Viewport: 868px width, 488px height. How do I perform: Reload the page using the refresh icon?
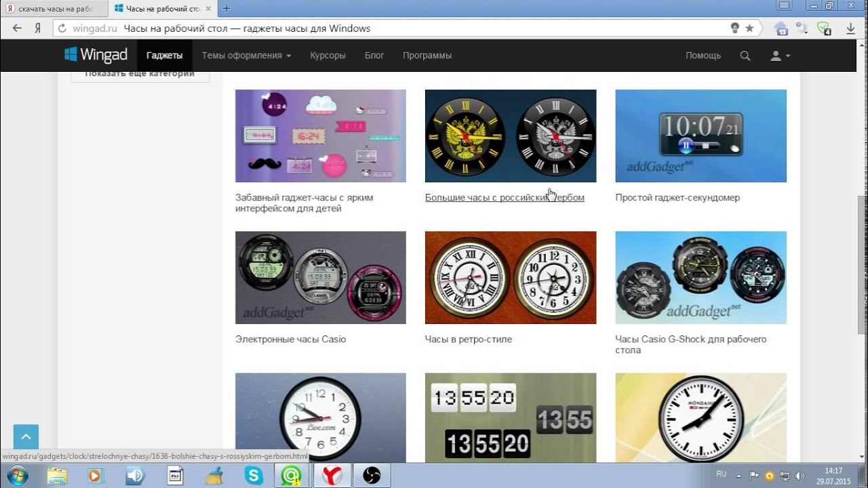click(62, 28)
